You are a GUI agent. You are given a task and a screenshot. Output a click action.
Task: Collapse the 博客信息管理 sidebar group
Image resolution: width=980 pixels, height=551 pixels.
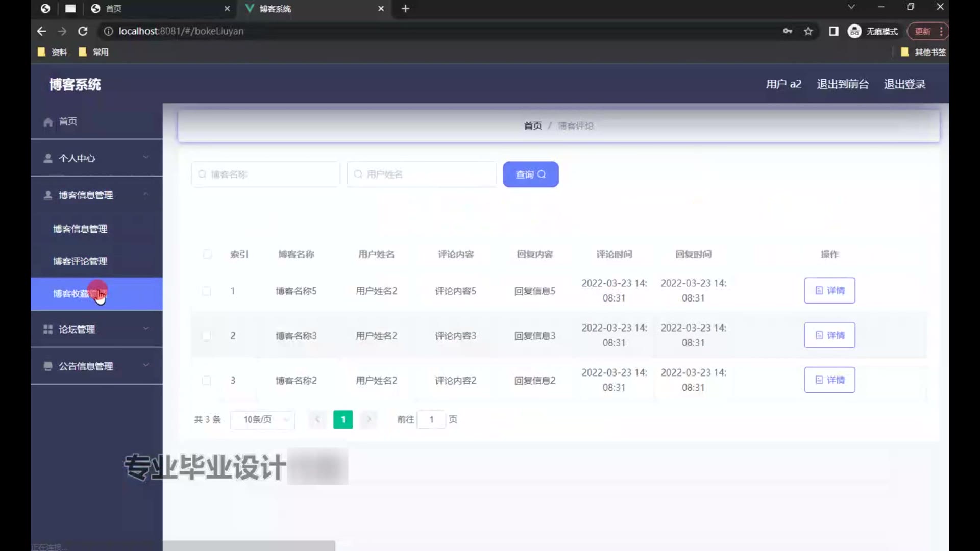(x=96, y=195)
